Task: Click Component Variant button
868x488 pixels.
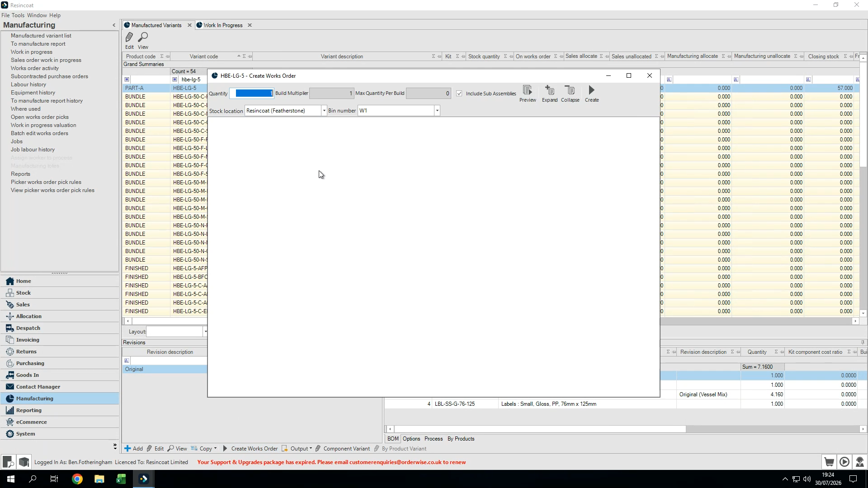Action: tap(342, 449)
